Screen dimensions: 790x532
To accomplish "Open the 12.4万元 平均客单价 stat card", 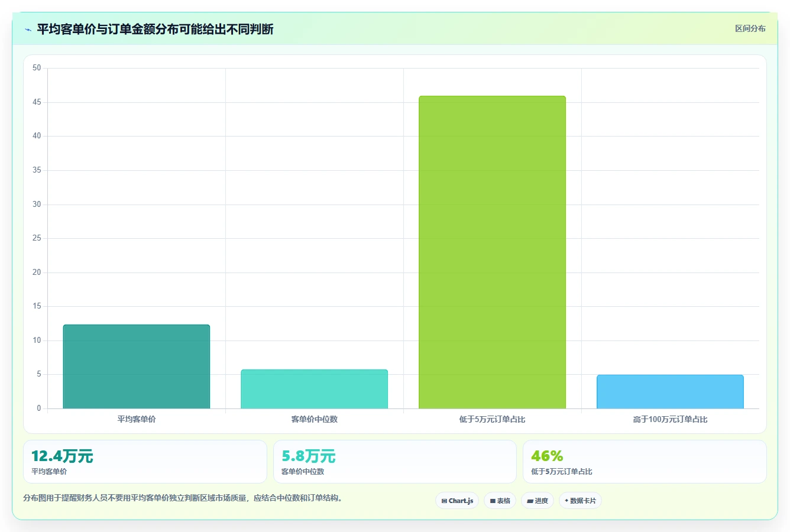I will point(145,462).
